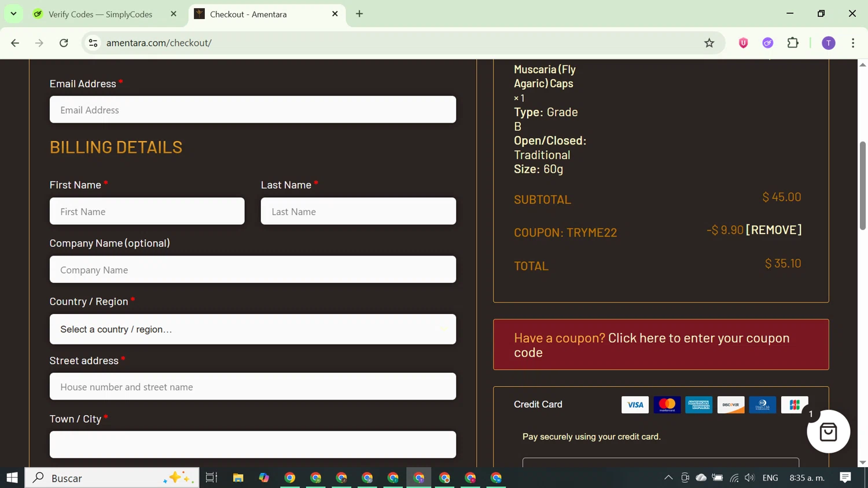Open the volume control in tray
This screenshot has height=488, width=868.
750,478
